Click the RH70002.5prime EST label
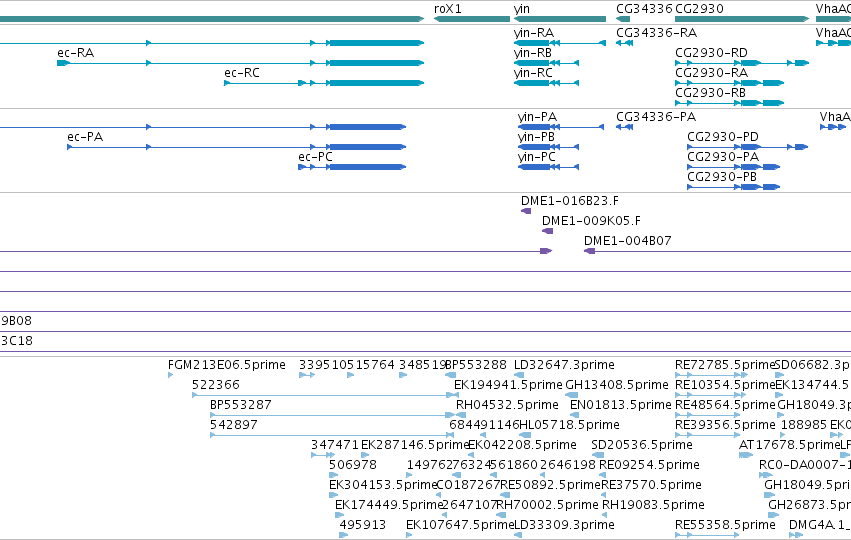Viewport: 851px width, 540px height. point(547,505)
